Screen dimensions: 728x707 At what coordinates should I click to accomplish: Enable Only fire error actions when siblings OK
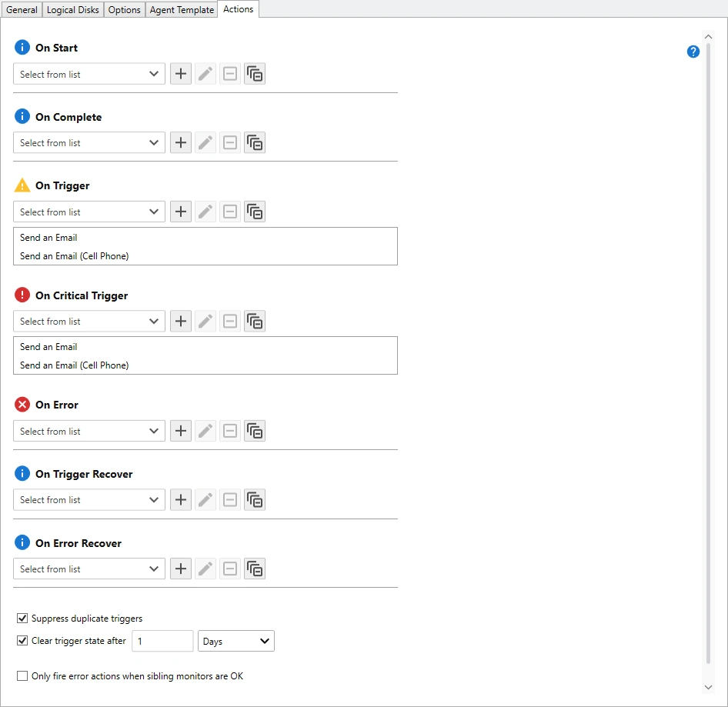click(x=22, y=676)
